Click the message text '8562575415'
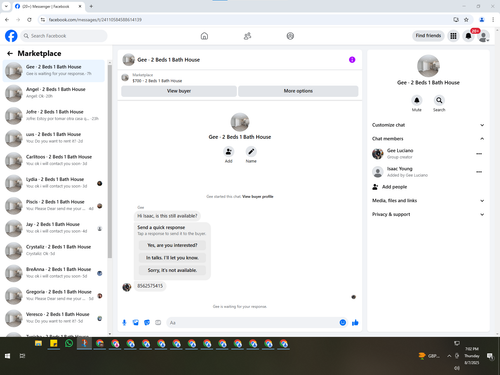 (x=150, y=286)
